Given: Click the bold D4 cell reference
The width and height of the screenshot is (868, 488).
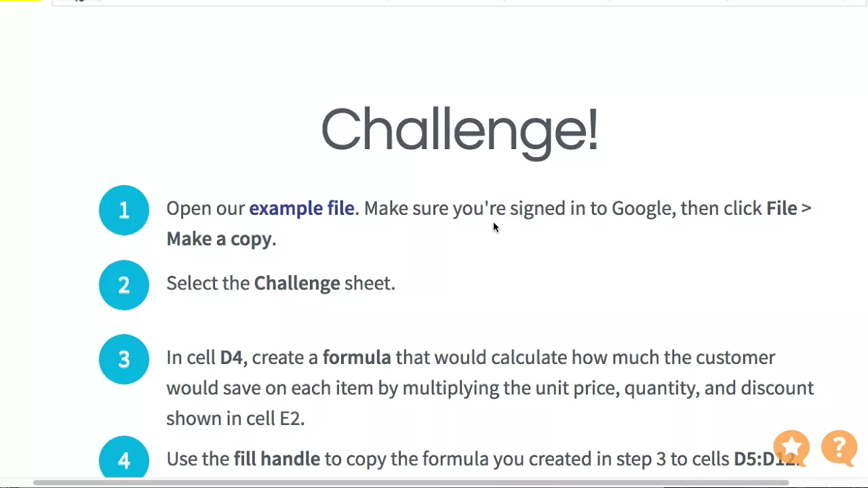Looking at the screenshot, I should (x=231, y=358).
